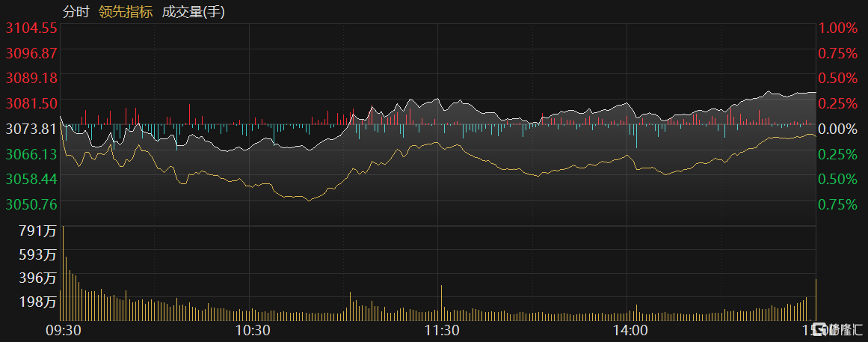Click the 10:30 time axis marker
868x342 pixels.
[252, 330]
